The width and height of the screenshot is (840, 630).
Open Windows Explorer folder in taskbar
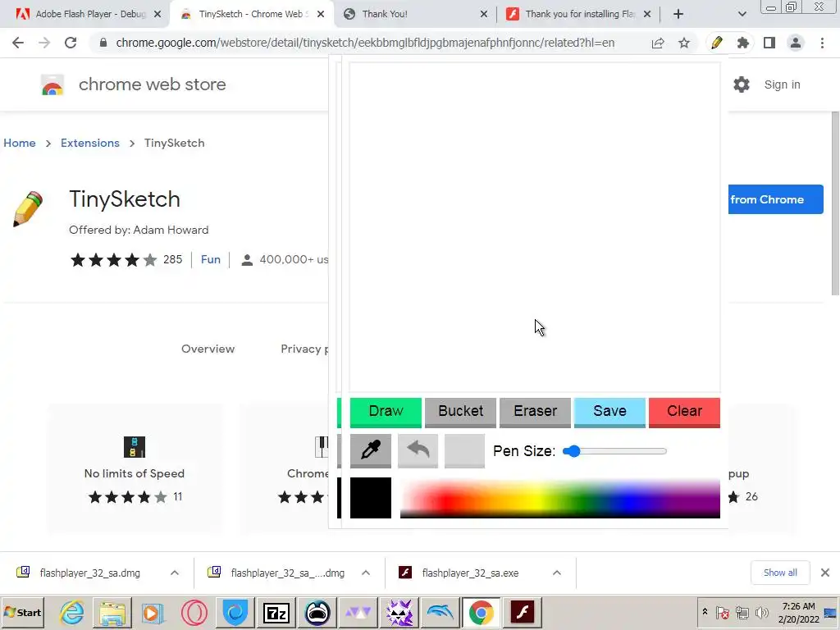112,612
